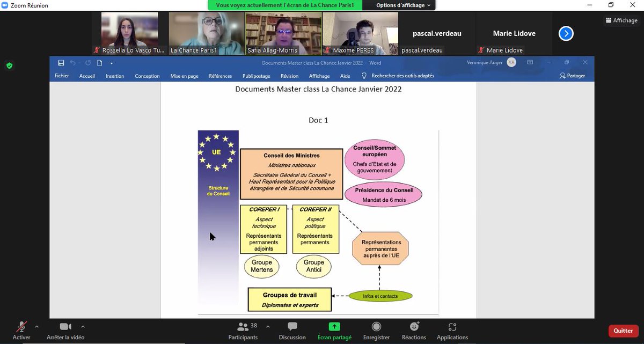The image size is (644, 344).
Task: Click the green Écran partagé share button
Action: [334, 331]
